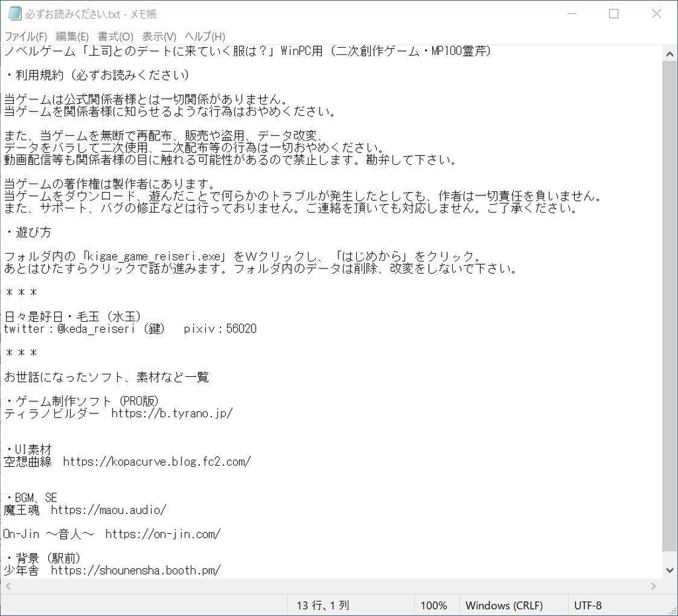Click the kopacurve UI素材 blog link
The image size is (678, 616).
coord(156,461)
